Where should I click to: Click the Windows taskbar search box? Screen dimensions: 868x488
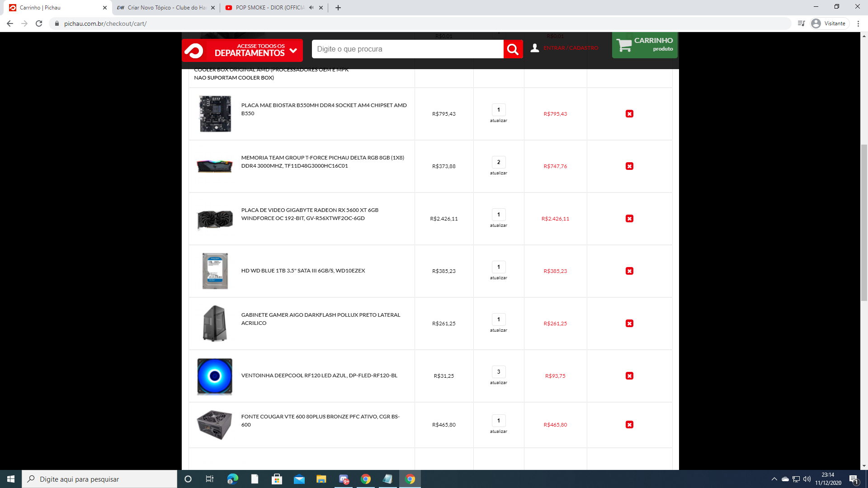pos(99,479)
